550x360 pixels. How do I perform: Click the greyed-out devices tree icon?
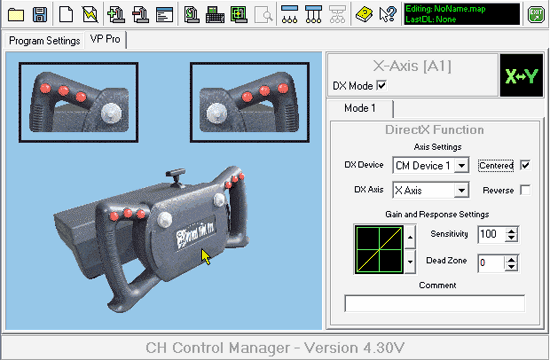point(337,14)
